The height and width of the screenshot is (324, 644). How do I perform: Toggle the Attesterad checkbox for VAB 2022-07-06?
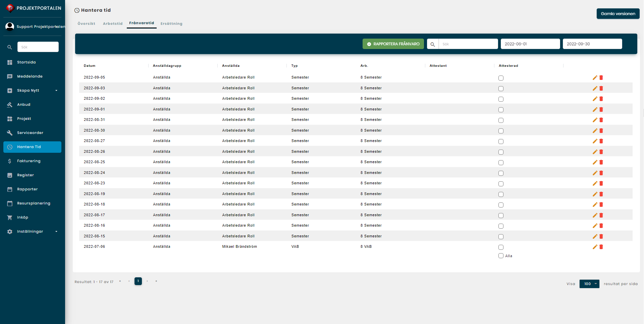(x=501, y=247)
